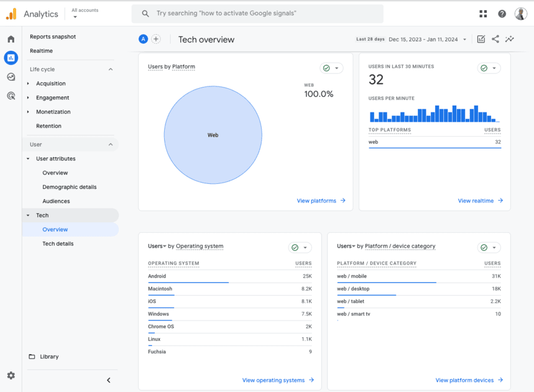Follow View realtime link
Screen dimensions: 534x392
pos(480,201)
